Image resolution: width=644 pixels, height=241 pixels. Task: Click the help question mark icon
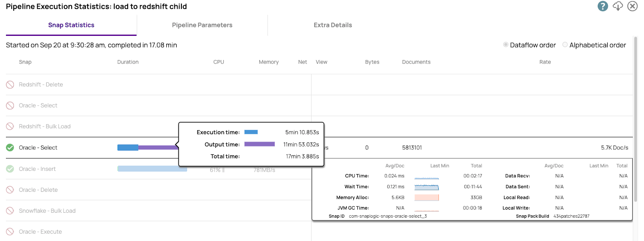tap(603, 6)
